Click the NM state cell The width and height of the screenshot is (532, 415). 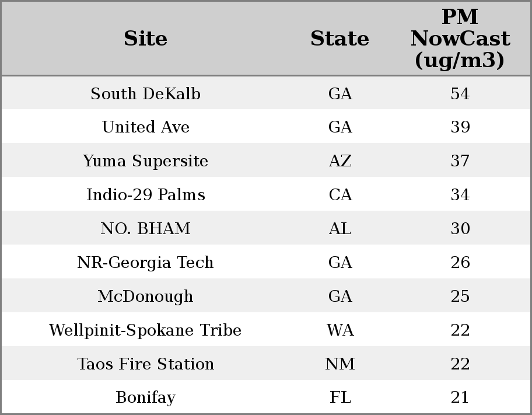[340, 364]
